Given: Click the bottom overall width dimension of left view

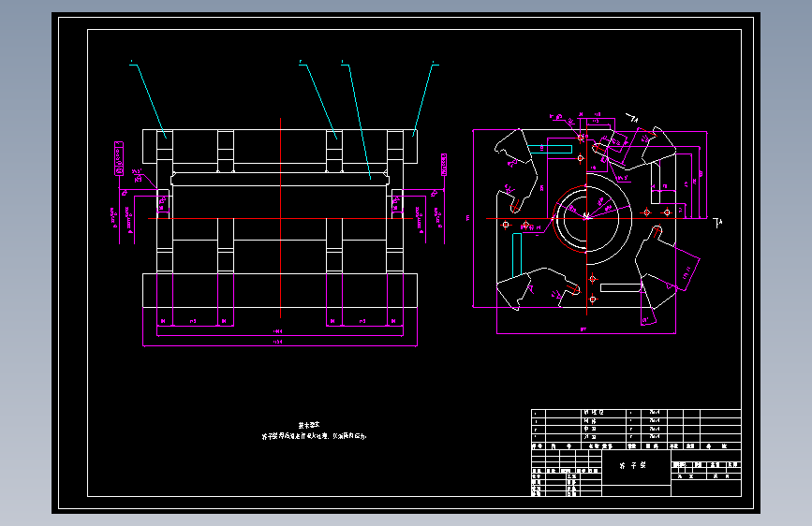Looking at the screenshot, I should [280, 343].
